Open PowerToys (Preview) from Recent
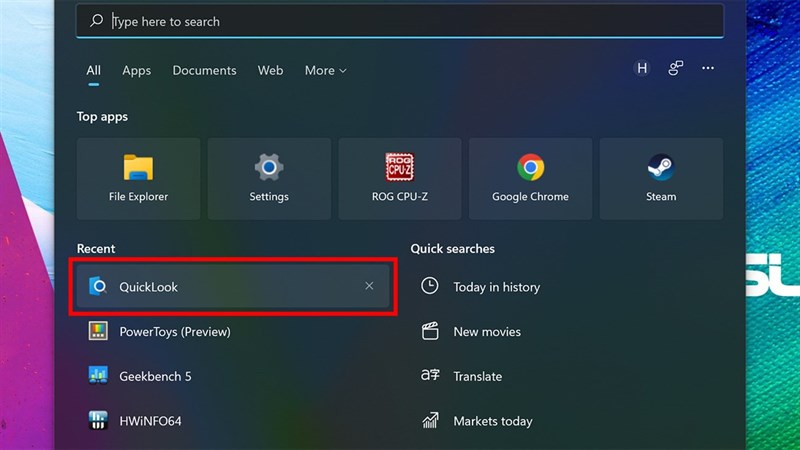Viewport: 800px width, 450px height. point(233,331)
